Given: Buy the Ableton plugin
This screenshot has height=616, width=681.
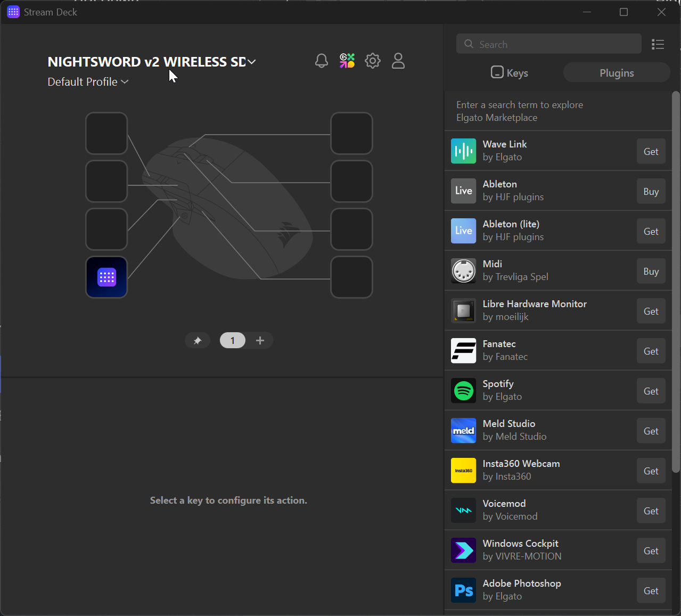Looking at the screenshot, I should point(651,192).
